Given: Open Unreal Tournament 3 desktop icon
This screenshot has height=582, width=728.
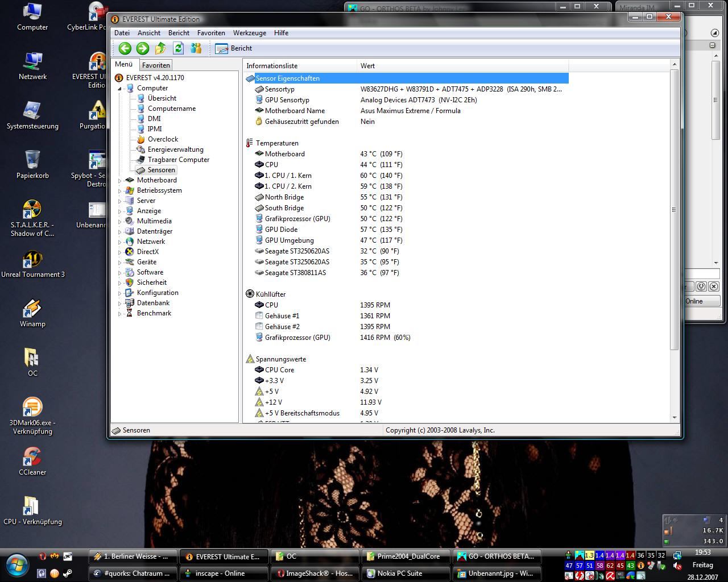Looking at the screenshot, I should tap(32, 264).
